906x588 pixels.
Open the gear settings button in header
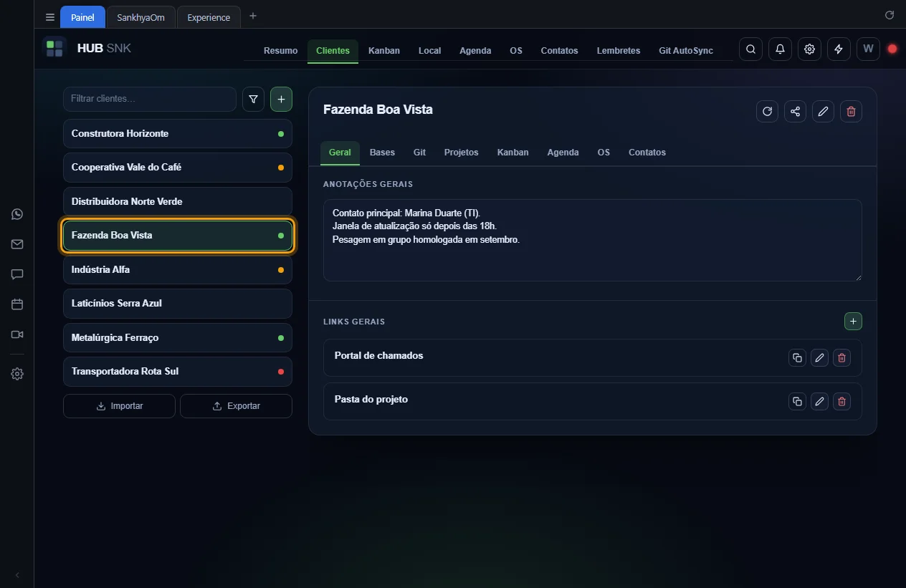[x=809, y=49]
